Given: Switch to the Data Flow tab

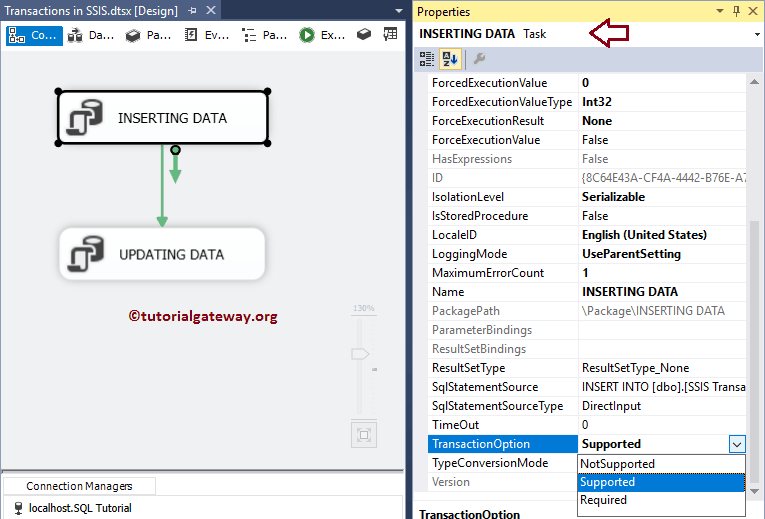Looking at the screenshot, I should [91, 35].
